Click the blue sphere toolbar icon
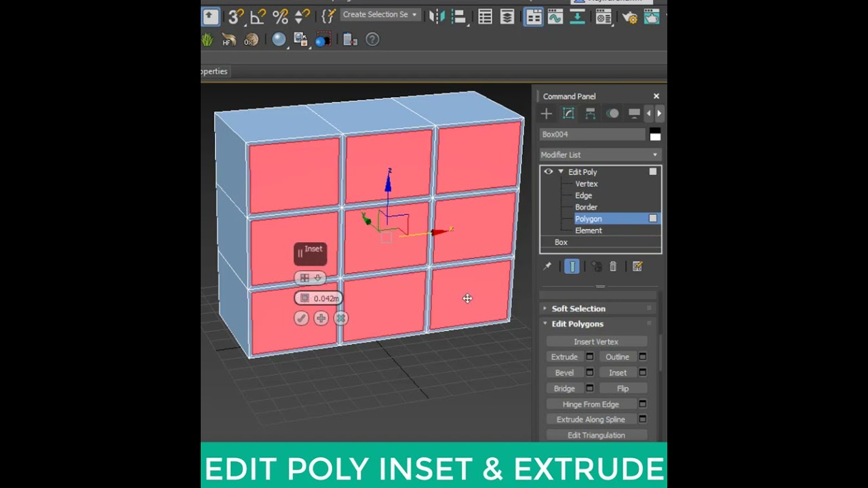868x488 pixels. click(x=279, y=40)
